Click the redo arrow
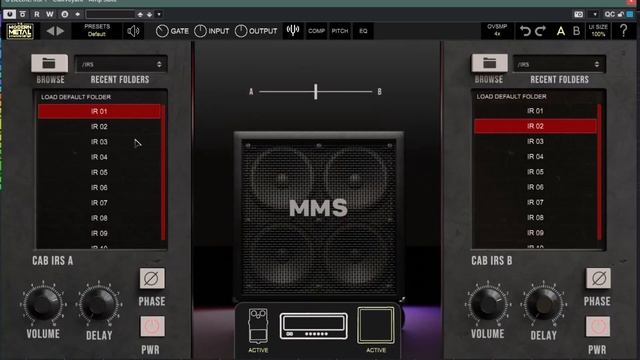Image resolution: width=640 pixels, height=360 pixels. coord(540,31)
